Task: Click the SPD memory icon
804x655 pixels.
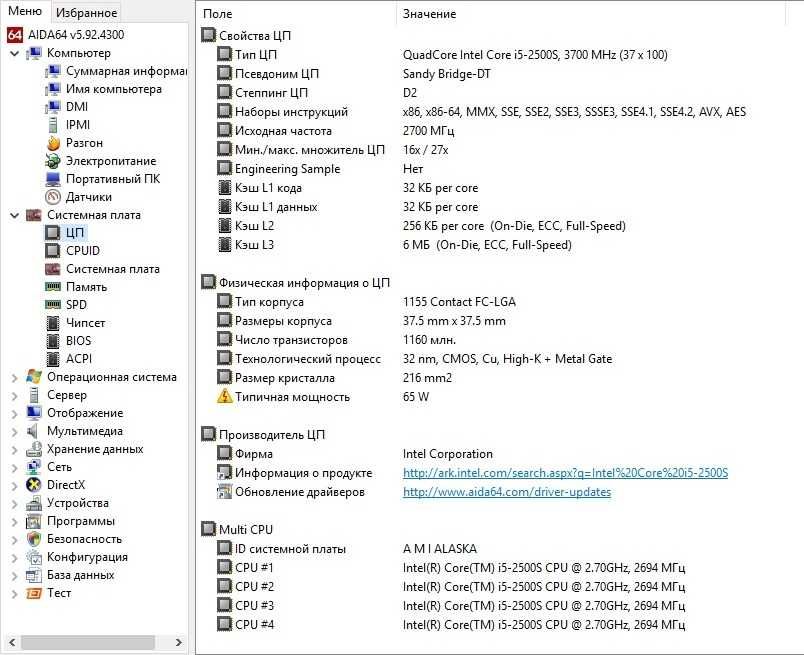Action: click(x=53, y=305)
